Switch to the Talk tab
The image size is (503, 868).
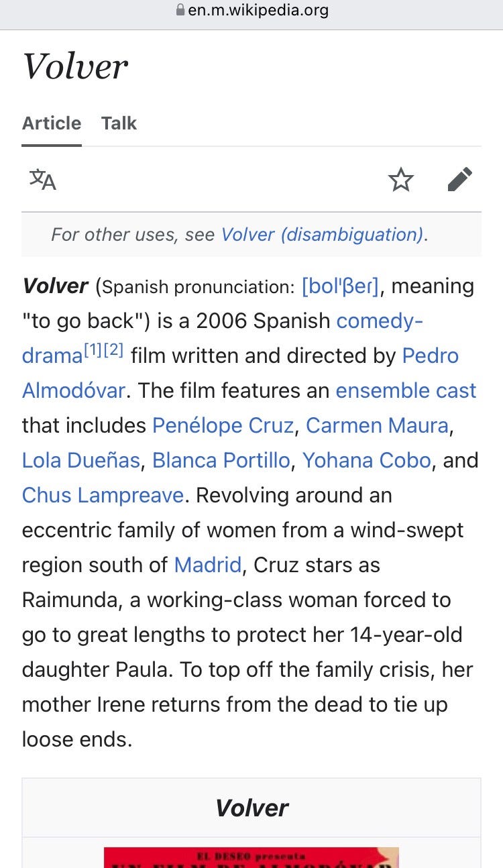coord(119,123)
